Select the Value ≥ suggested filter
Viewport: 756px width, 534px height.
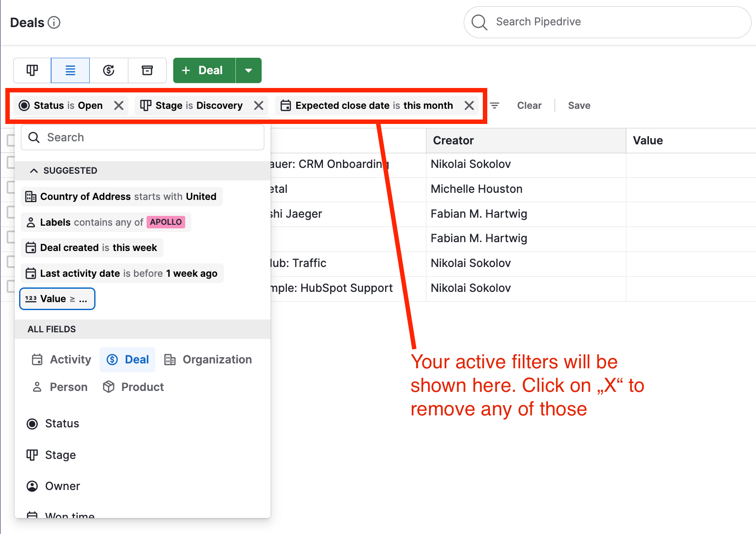pyautogui.click(x=57, y=299)
